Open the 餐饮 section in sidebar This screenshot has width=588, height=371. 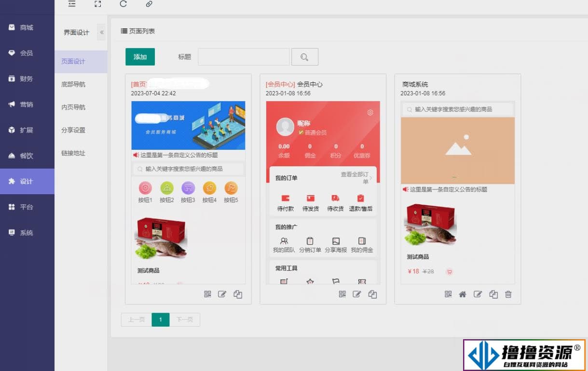27,156
